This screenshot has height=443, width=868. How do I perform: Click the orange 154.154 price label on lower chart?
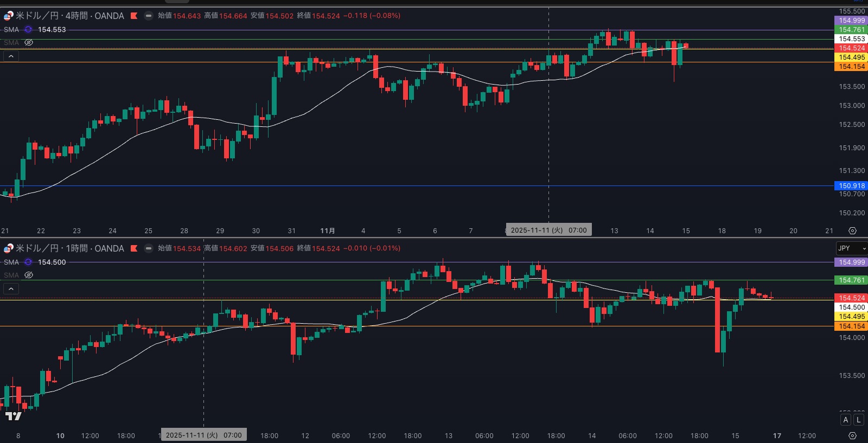tap(852, 326)
